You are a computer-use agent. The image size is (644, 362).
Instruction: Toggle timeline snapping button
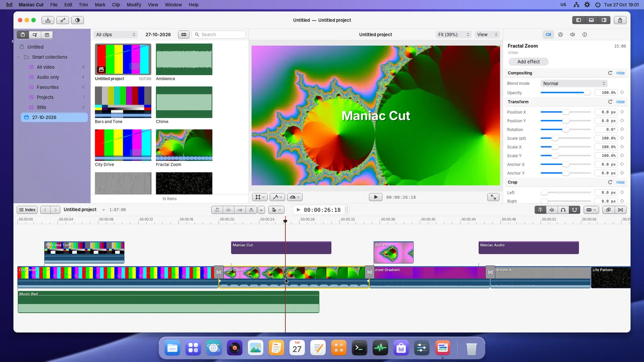point(574,210)
